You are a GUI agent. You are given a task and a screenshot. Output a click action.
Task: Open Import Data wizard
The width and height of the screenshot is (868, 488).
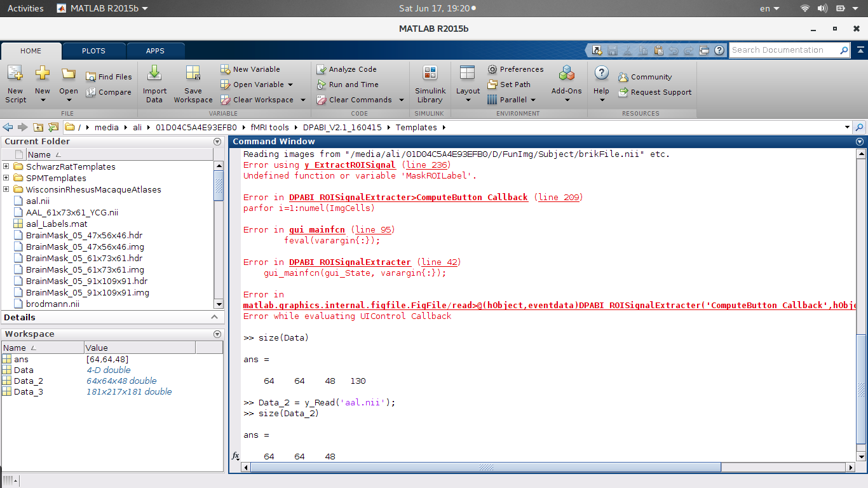pos(154,84)
